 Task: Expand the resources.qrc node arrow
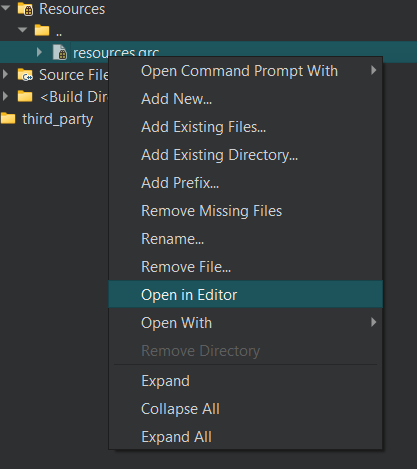39,52
